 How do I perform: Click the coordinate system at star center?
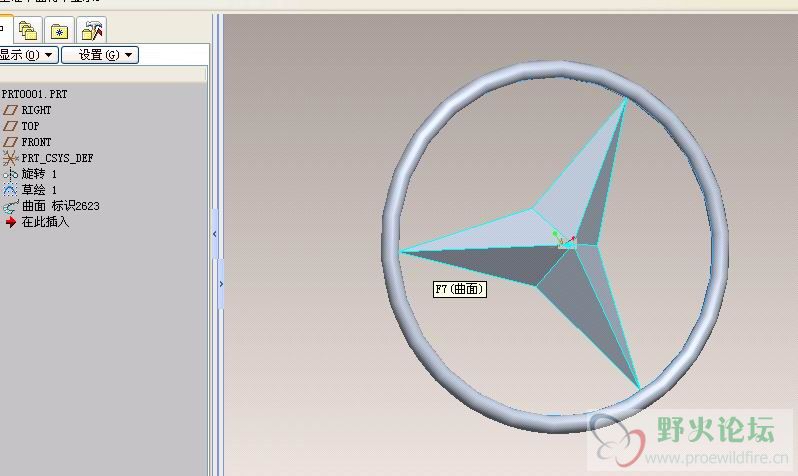click(564, 240)
